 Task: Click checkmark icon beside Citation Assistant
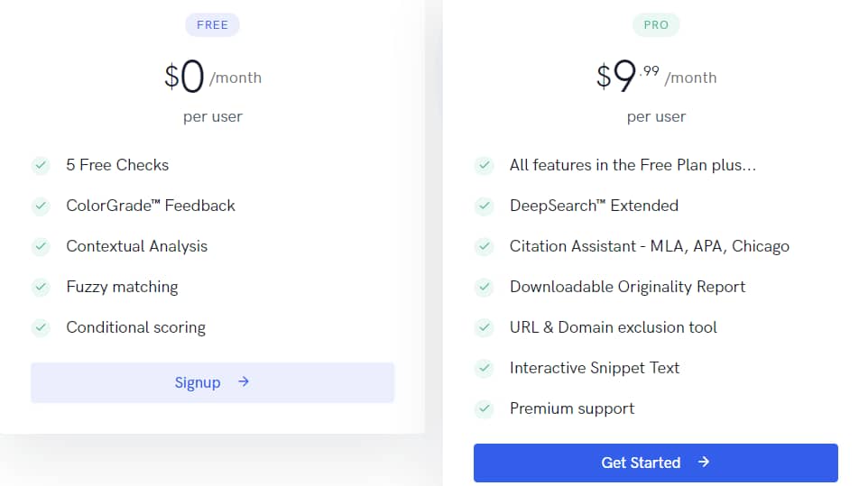484,246
